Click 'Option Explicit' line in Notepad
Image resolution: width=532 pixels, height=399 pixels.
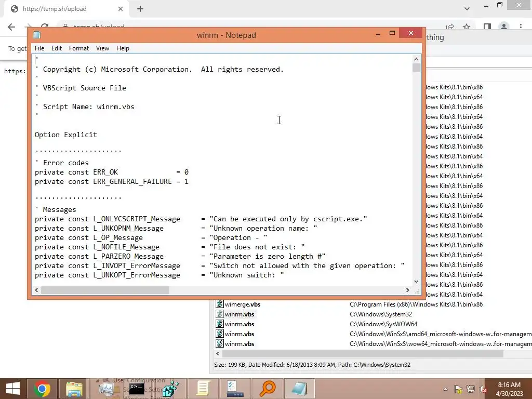pos(66,135)
